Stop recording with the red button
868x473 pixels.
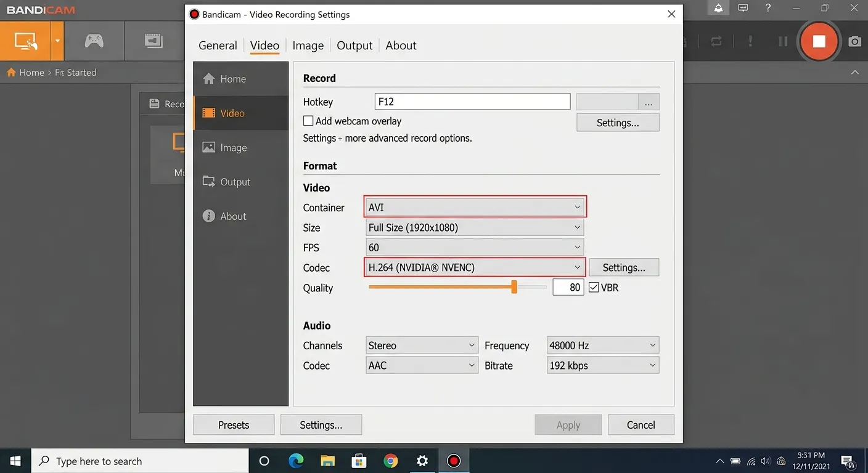819,41
